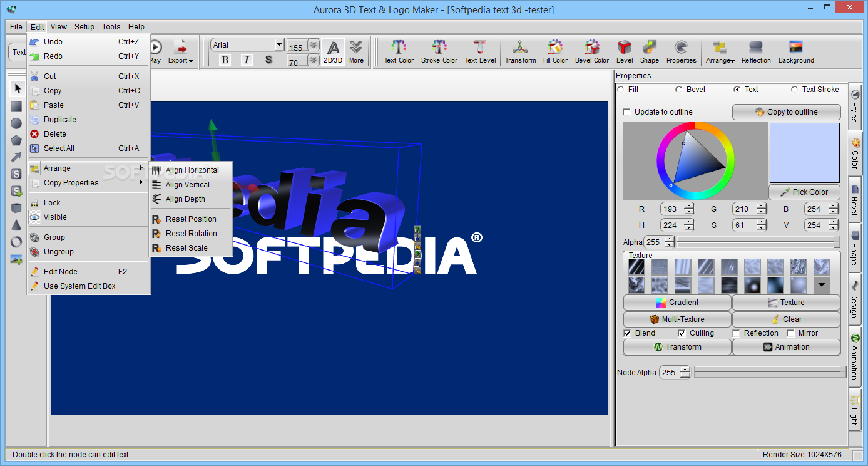
Task: Increase the Alpha 255 stepper
Action: coord(670,239)
